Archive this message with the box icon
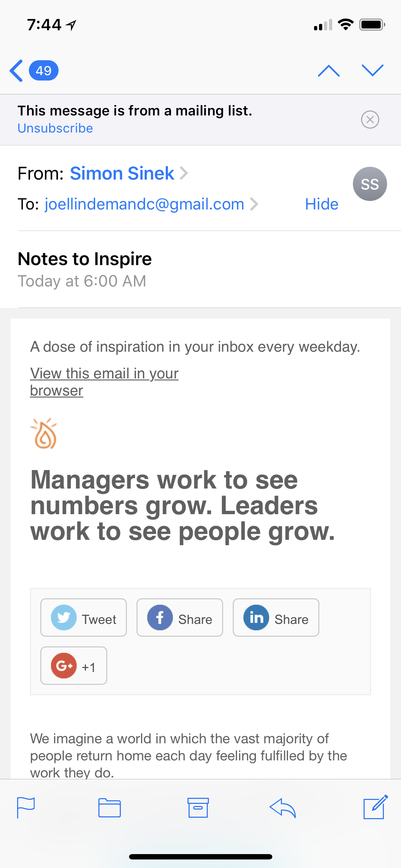 coord(198,807)
